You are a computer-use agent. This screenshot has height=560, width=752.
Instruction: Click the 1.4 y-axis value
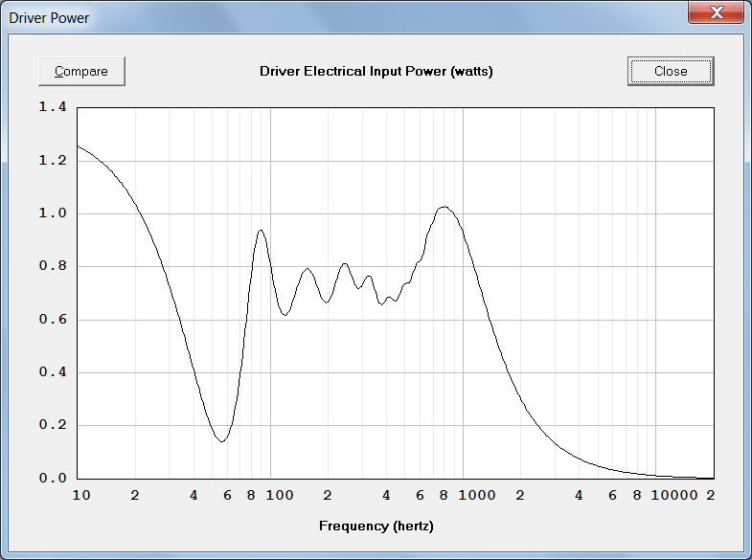[53, 107]
